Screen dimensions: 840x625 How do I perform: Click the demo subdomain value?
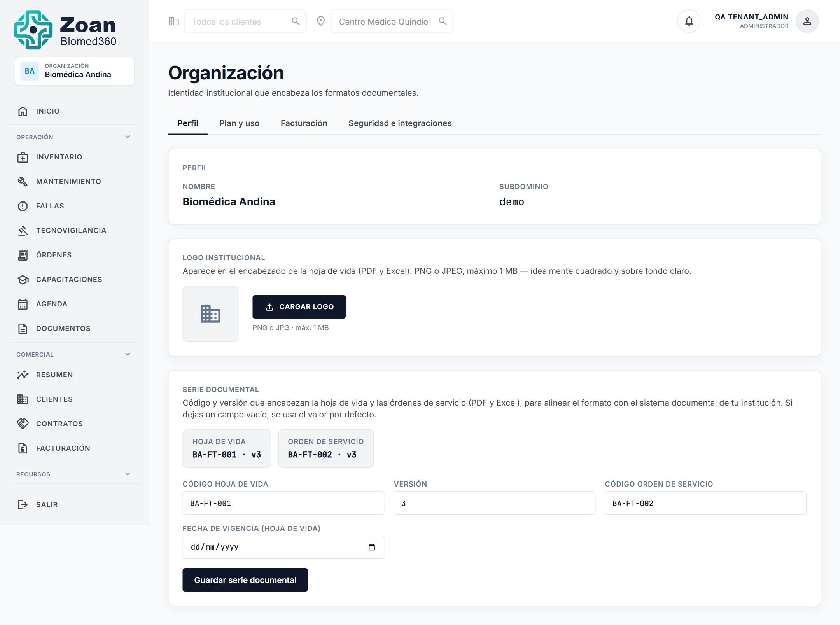point(512,202)
